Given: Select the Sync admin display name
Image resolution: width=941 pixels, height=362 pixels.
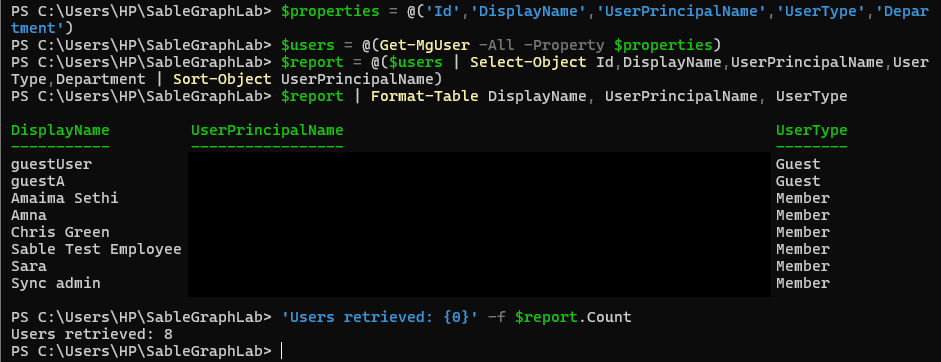Looking at the screenshot, I should pyautogui.click(x=56, y=283).
